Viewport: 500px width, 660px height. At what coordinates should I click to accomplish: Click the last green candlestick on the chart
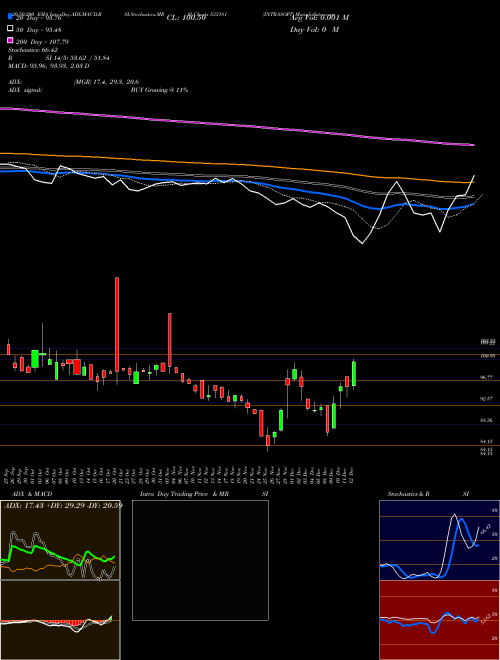[x=354, y=373]
